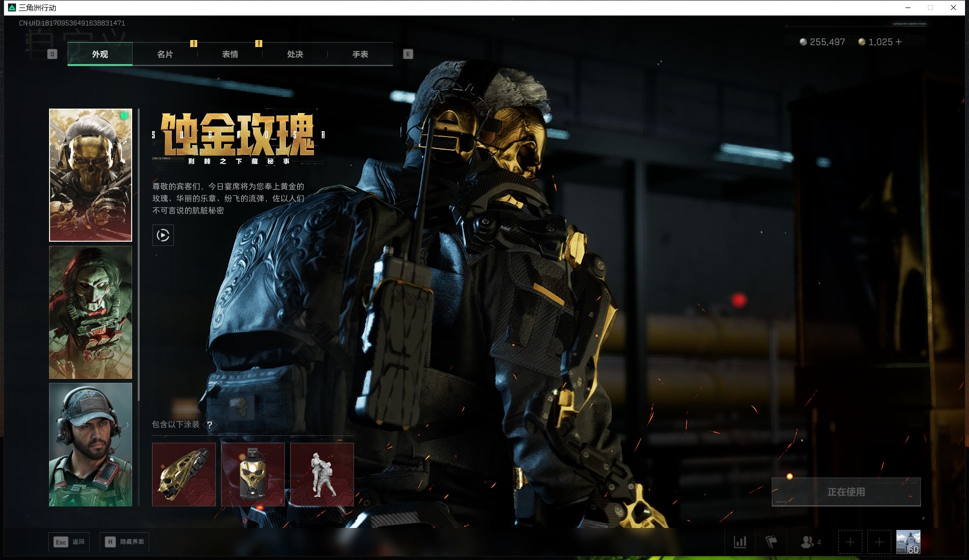Click the question mark beside 包含以下涂装
The width and height of the screenshot is (969, 560).
[x=209, y=425]
